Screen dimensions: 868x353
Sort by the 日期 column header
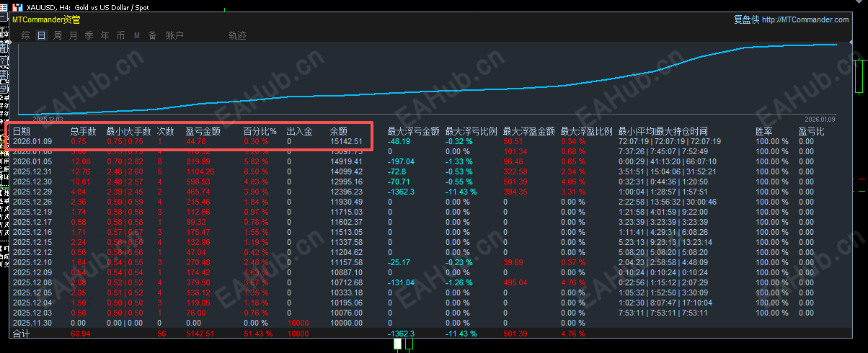pos(22,132)
